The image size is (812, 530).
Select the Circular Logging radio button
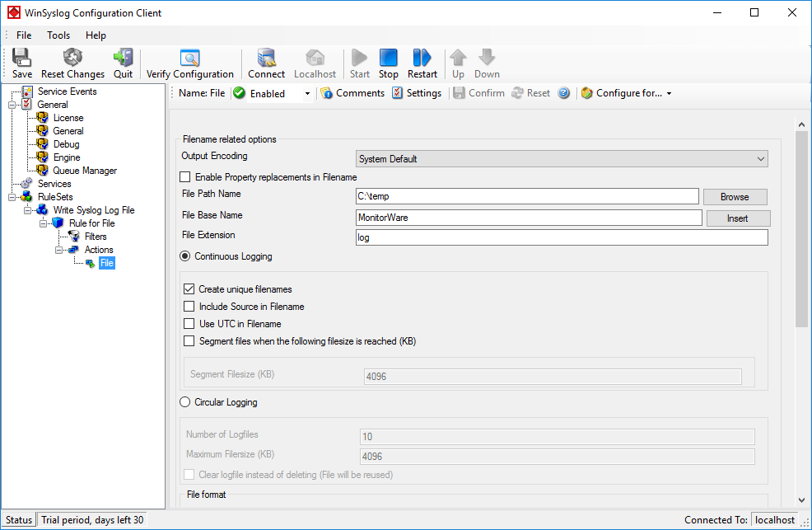185,402
